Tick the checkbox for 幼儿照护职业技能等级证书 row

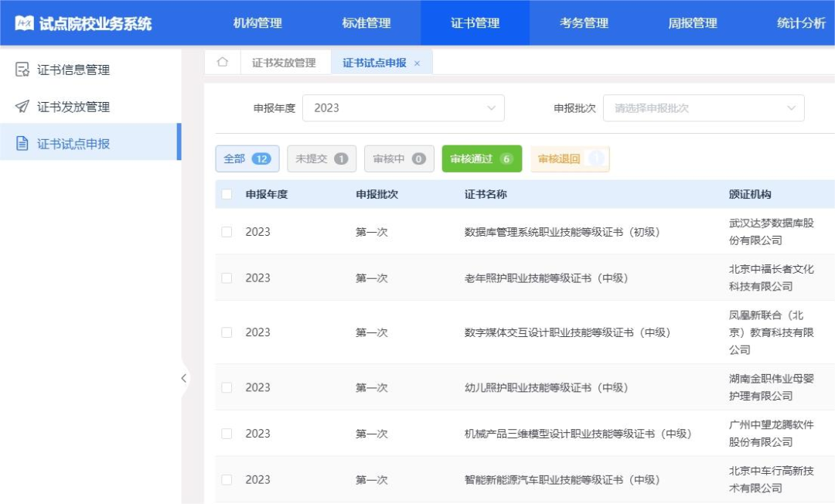click(227, 387)
